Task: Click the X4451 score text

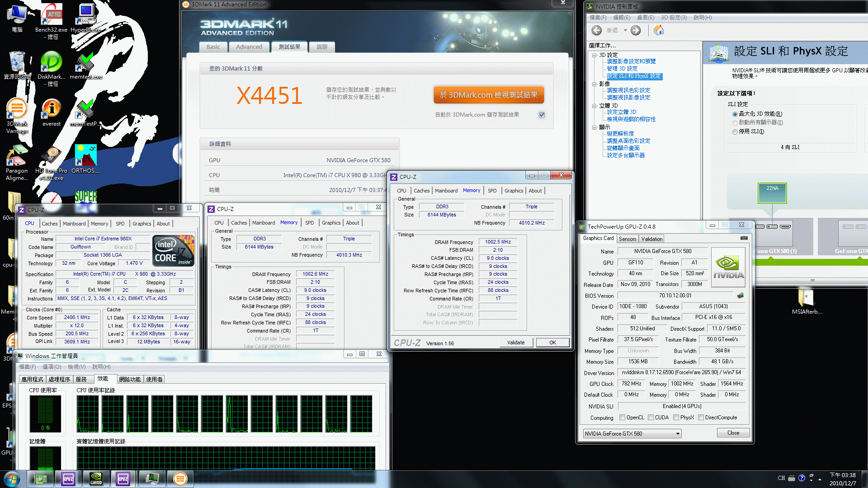Action: 269,96
